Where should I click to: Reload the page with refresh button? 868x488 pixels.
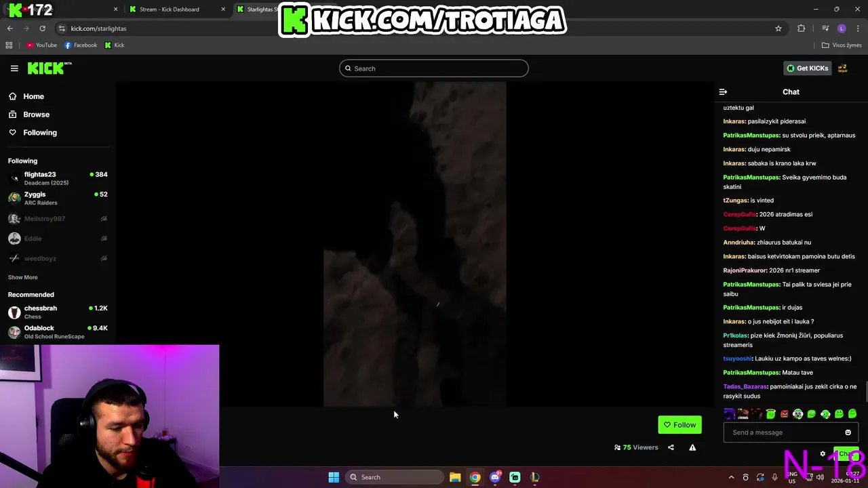[x=42, y=28]
